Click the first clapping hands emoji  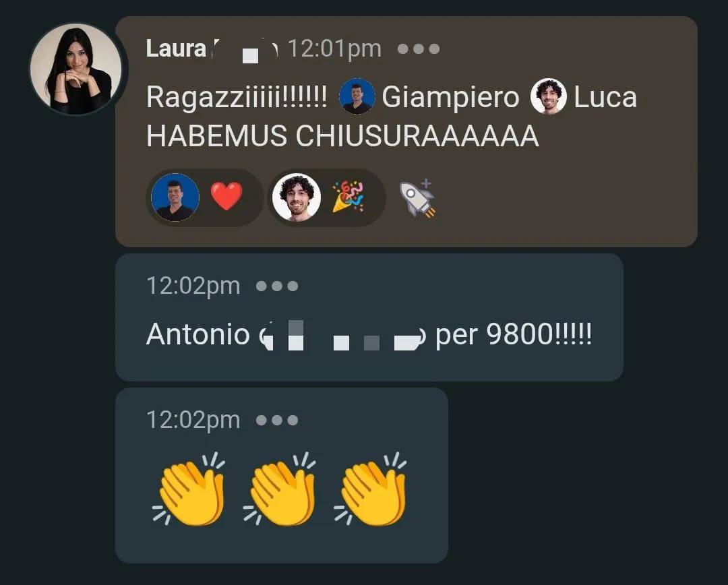(189, 489)
